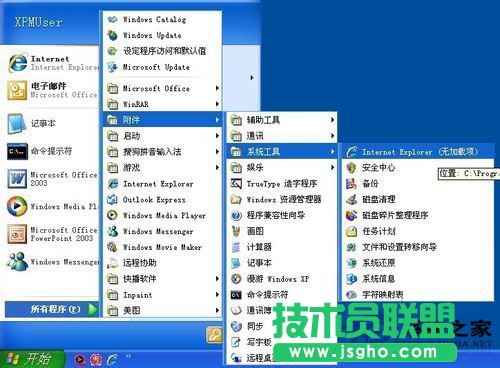Select the 附件 accessories menu item
500x368 pixels.
162,120
